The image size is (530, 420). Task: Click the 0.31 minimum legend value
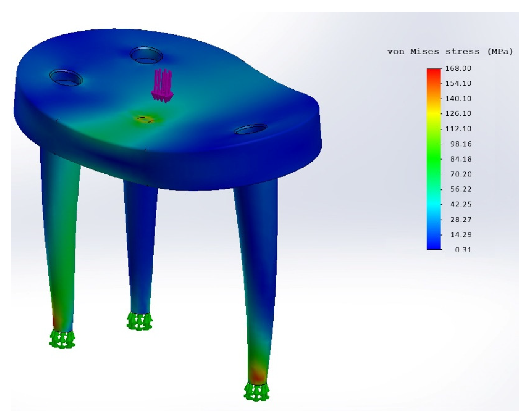tap(463, 250)
